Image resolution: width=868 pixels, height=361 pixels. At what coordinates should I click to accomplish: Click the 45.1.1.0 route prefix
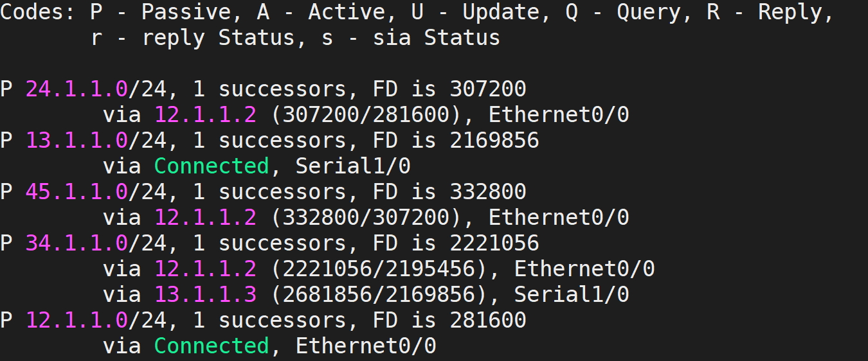pyautogui.click(x=77, y=191)
